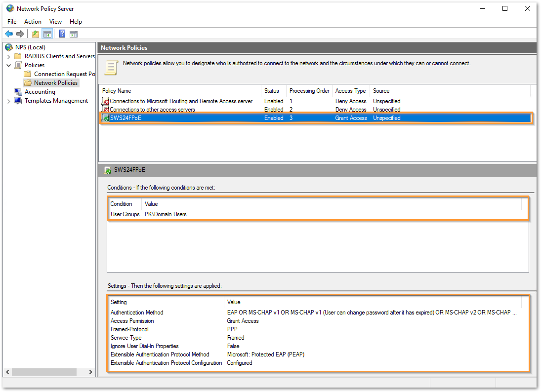Expand the Templates Management node
The width and height of the screenshot is (541, 392).
click(x=8, y=101)
